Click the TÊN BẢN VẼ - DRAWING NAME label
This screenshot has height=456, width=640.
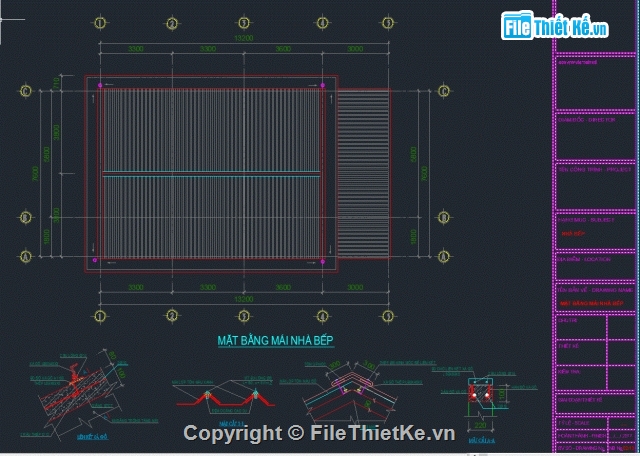click(x=596, y=290)
